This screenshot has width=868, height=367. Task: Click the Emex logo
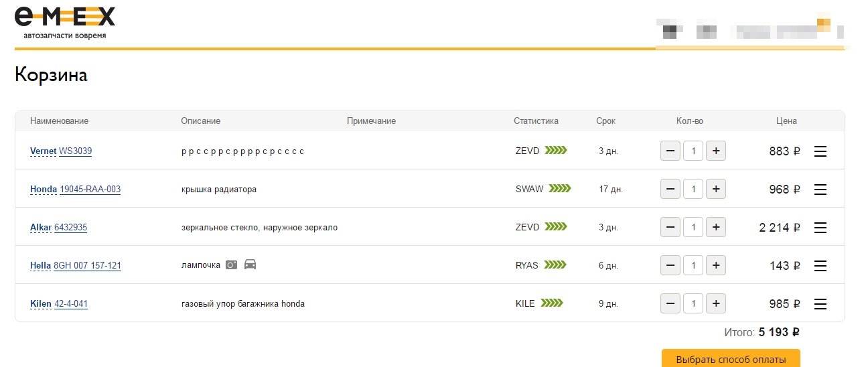[64, 22]
